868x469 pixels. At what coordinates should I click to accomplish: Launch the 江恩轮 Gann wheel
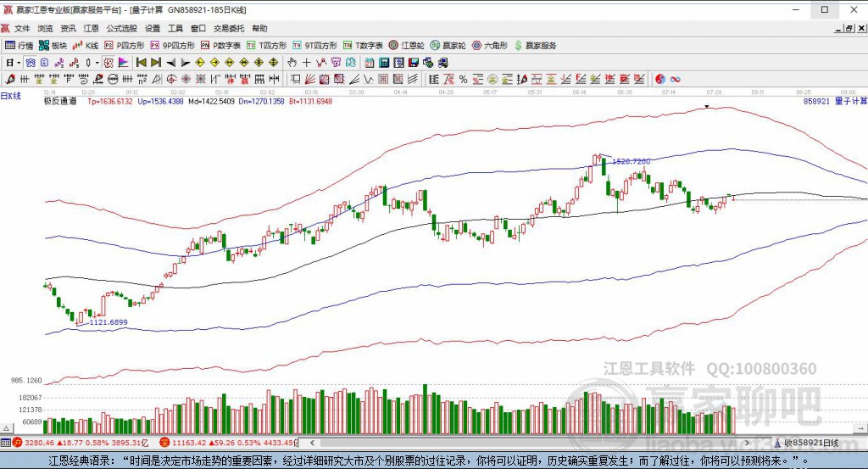(407, 46)
